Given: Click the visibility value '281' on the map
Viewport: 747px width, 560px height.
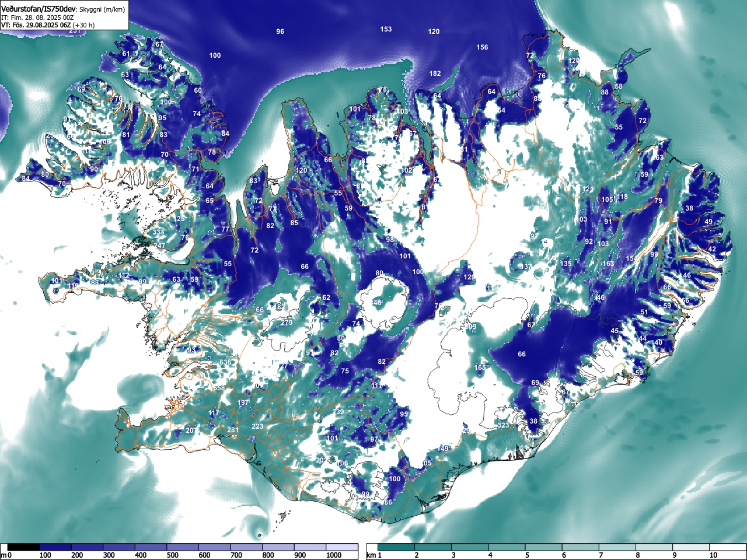Looking at the screenshot, I should (233, 430).
